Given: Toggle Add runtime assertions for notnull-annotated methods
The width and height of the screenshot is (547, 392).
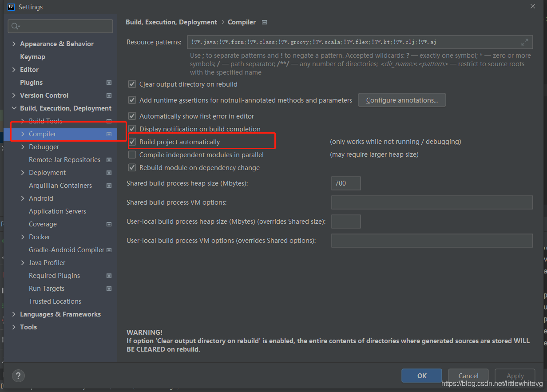Looking at the screenshot, I should [x=132, y=100].
